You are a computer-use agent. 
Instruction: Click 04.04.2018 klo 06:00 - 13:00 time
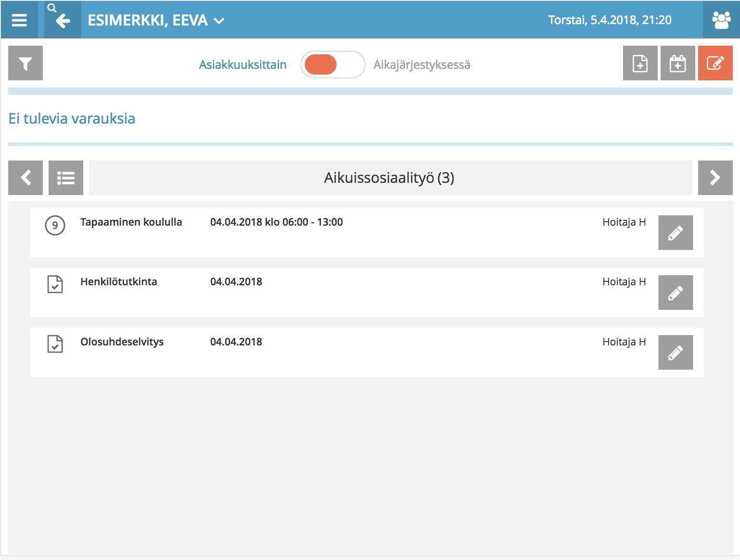277,222
